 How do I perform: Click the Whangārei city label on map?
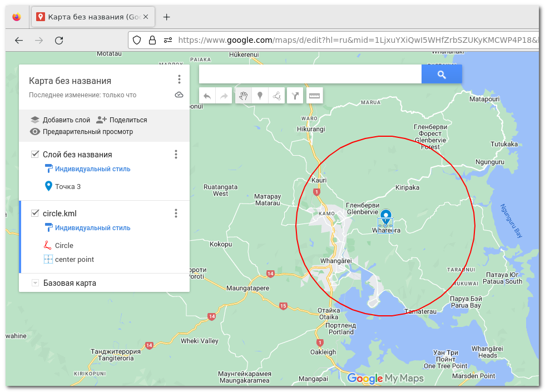[x=336, y=261]
